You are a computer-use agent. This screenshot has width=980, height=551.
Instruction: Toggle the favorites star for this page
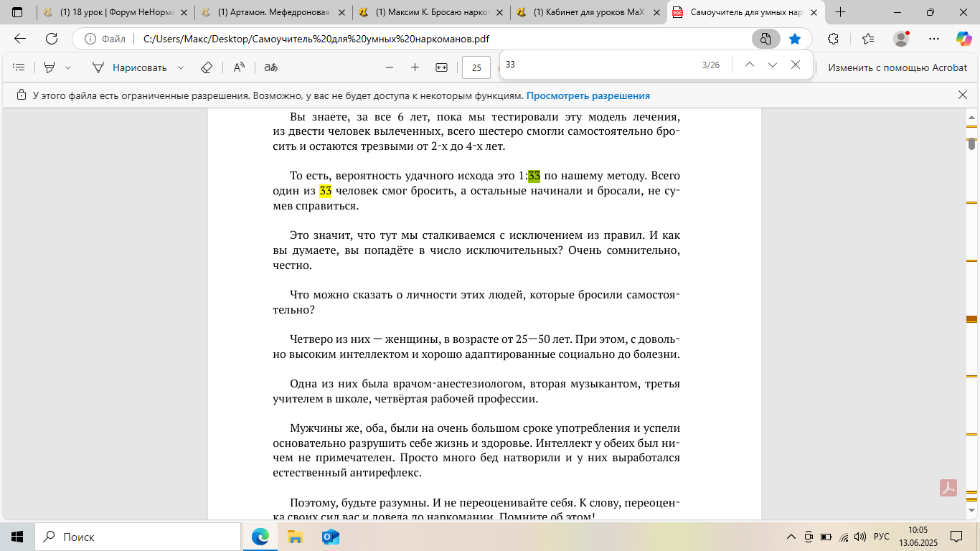795,39
